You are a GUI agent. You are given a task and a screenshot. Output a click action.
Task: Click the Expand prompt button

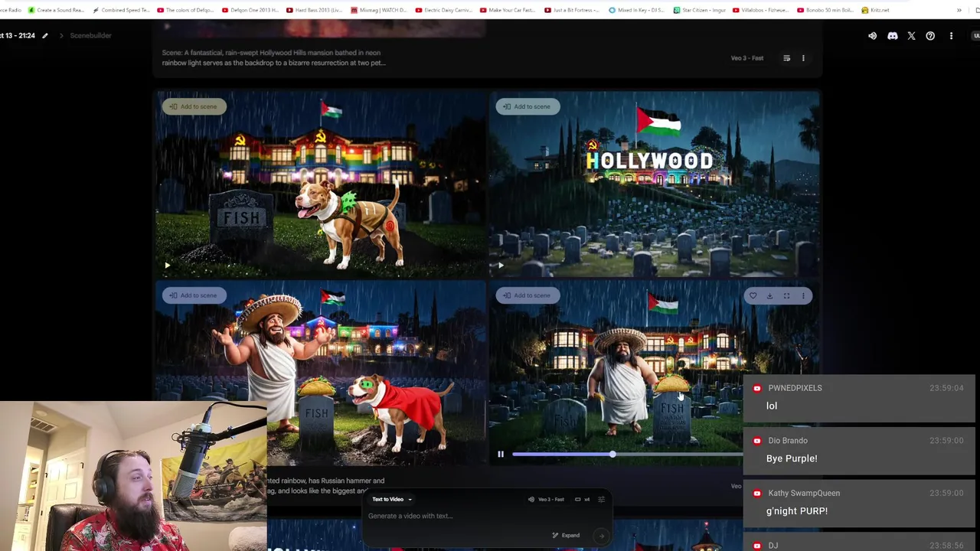click(566, 536)
